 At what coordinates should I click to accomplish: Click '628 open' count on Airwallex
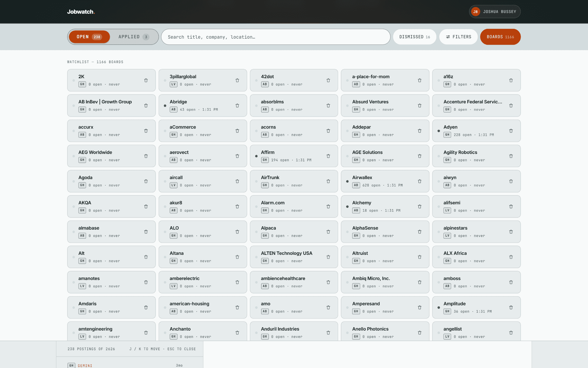pos(371,185)
